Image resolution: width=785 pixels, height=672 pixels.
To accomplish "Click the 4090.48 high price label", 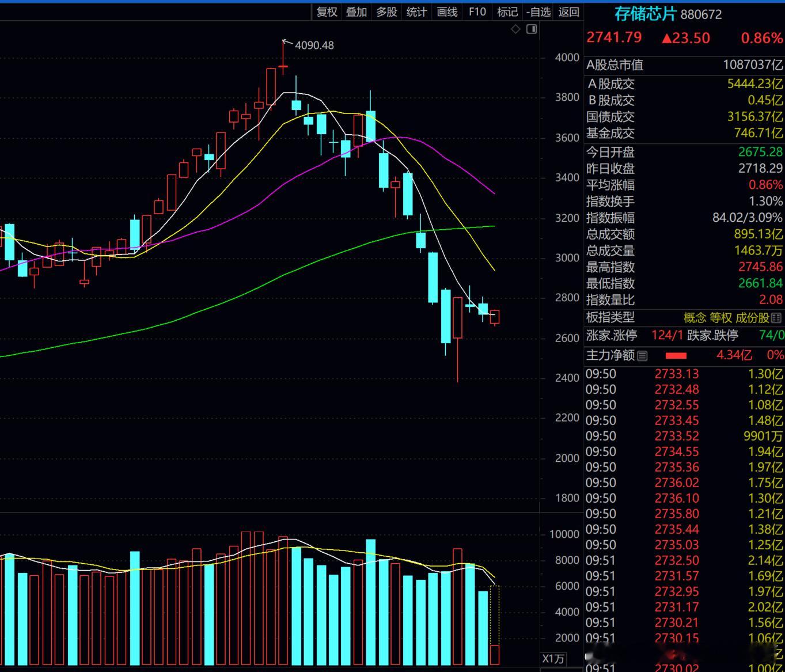I will (314, 45).
